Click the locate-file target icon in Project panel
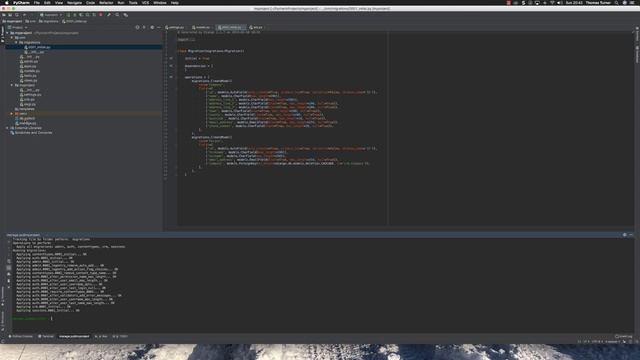 click(138, 27)
